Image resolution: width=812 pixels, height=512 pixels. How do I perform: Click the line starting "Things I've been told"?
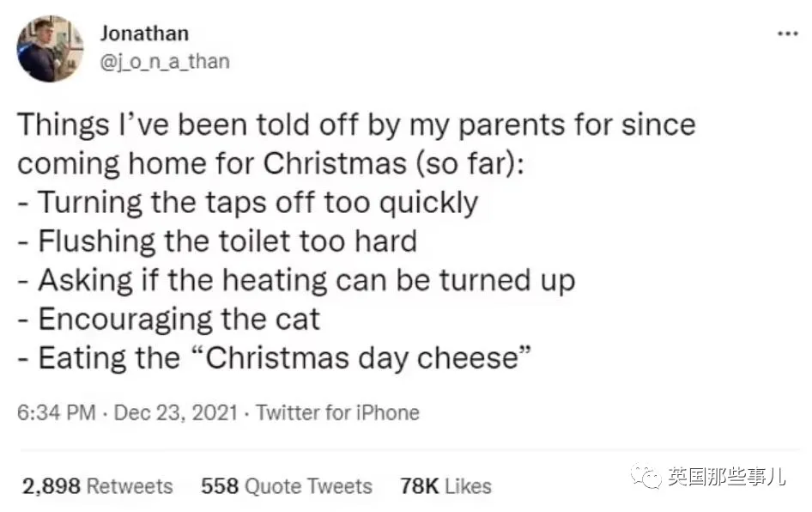tap(356, 125)
